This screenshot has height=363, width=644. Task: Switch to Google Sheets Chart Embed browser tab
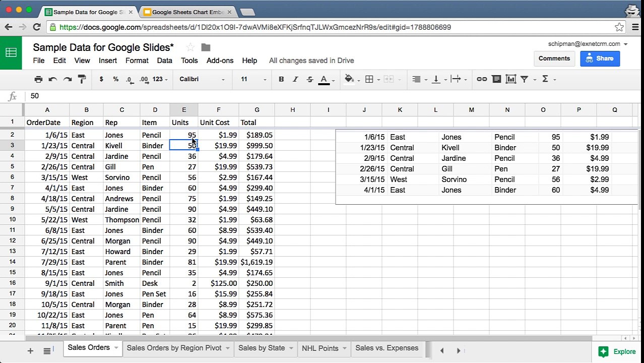pyautogui.click(x=187, y=12)
